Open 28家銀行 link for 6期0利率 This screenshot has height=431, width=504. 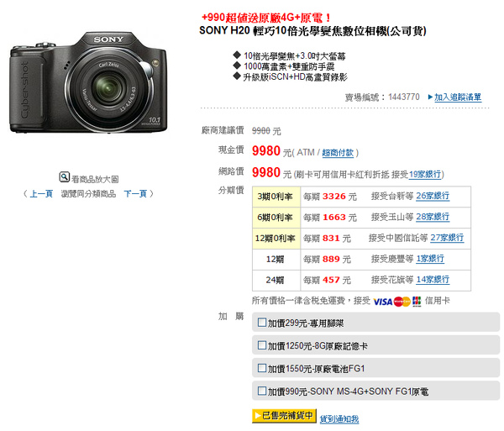pyautogui.click(x=433, y=217)
